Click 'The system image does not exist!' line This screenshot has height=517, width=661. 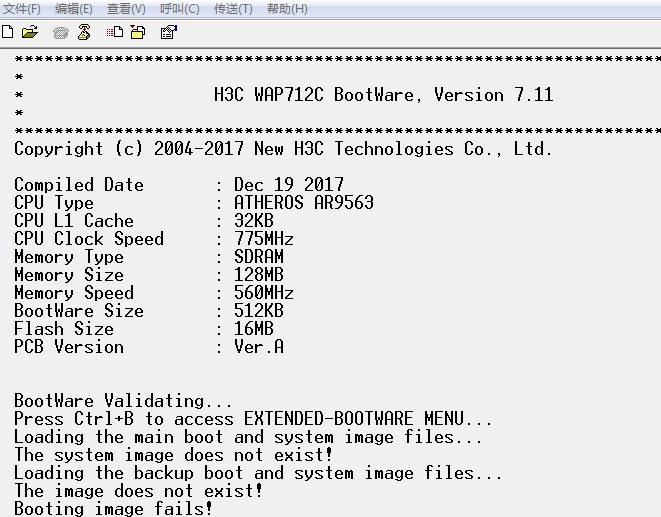tap(173, 455)
